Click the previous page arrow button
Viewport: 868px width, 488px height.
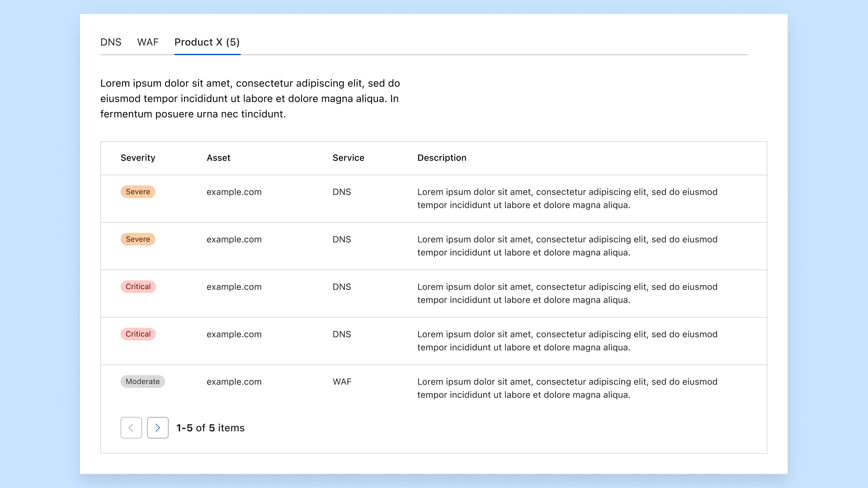pyautogui.click(x=131, y=427)
